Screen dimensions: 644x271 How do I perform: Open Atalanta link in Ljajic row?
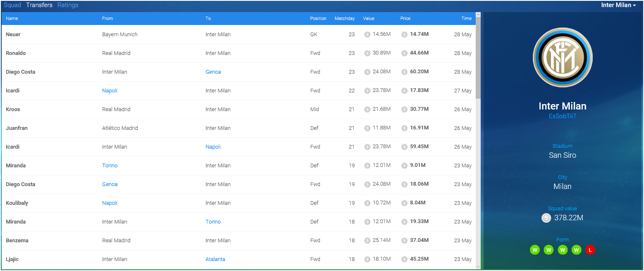click(x=215, y=259)
